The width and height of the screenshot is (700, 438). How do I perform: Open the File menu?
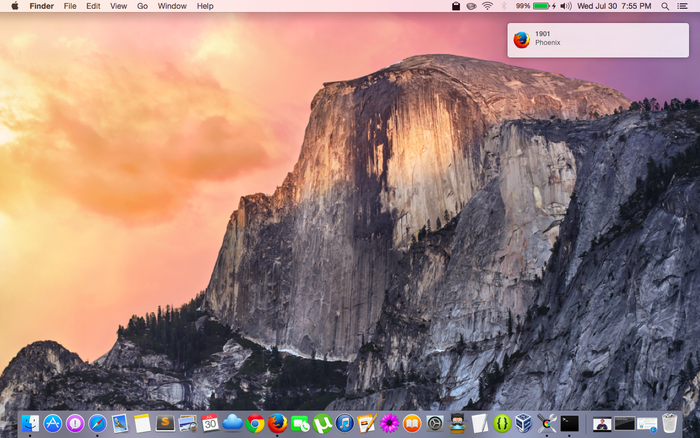[70, 6]
